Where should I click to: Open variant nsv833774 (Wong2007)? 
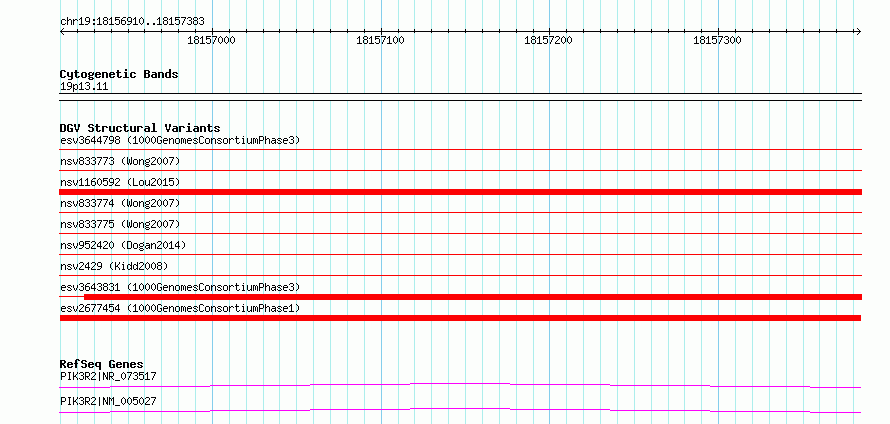click(120, 203)
